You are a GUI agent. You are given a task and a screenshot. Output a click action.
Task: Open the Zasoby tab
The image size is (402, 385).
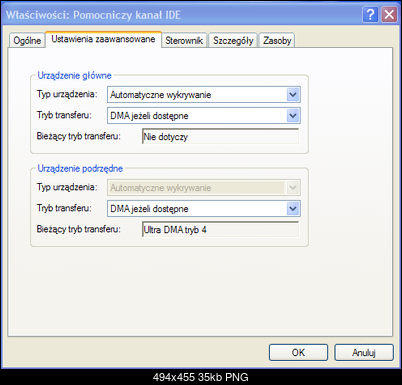point(277,40)
